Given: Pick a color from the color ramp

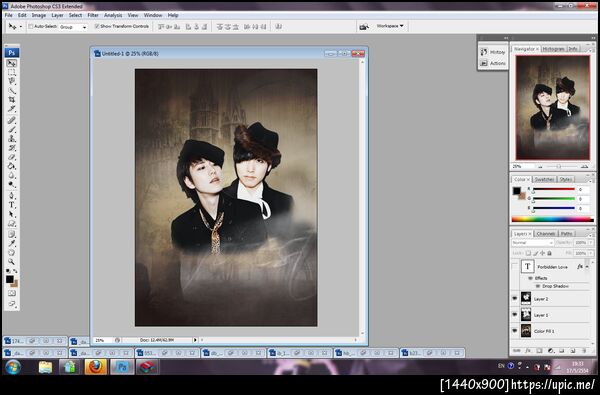Looking at the screenshot, I should point(553,219).
